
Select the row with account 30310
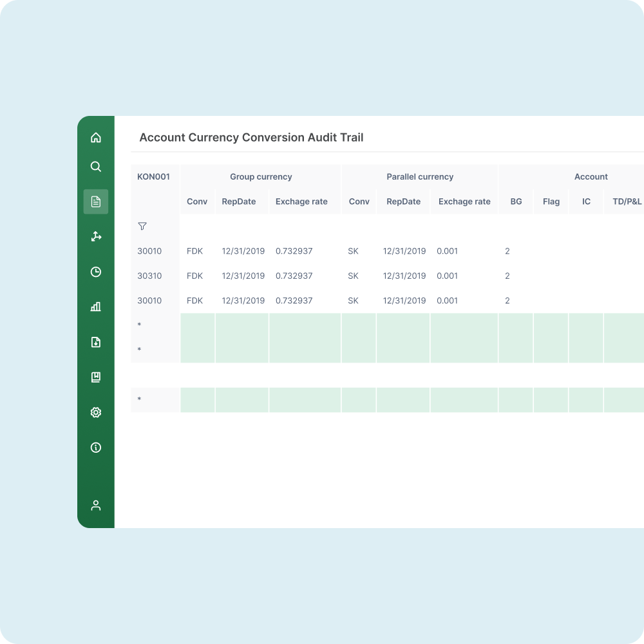pyautogui.click(x=149, y=276)
